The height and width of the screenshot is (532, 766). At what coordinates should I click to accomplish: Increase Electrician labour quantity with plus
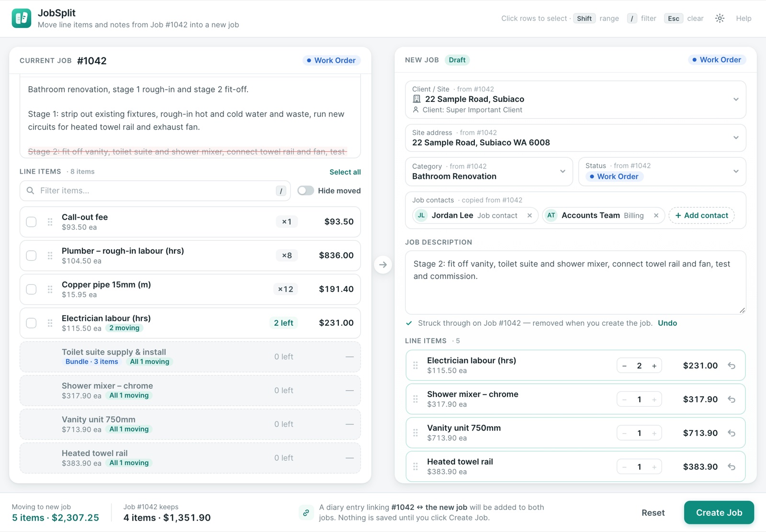pyautogui.click(x=654, y=366)
